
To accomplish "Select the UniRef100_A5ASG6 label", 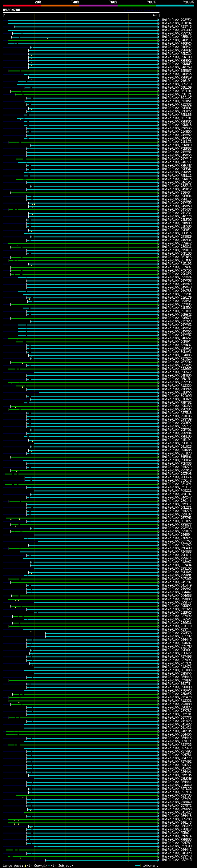I will point(177,128).
